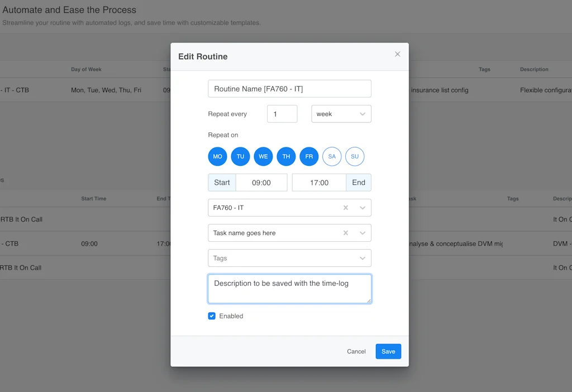Click the Routine Name text field
Image resolution: width=572 pixels, height=392 pixels.
(x=289, y=89)
